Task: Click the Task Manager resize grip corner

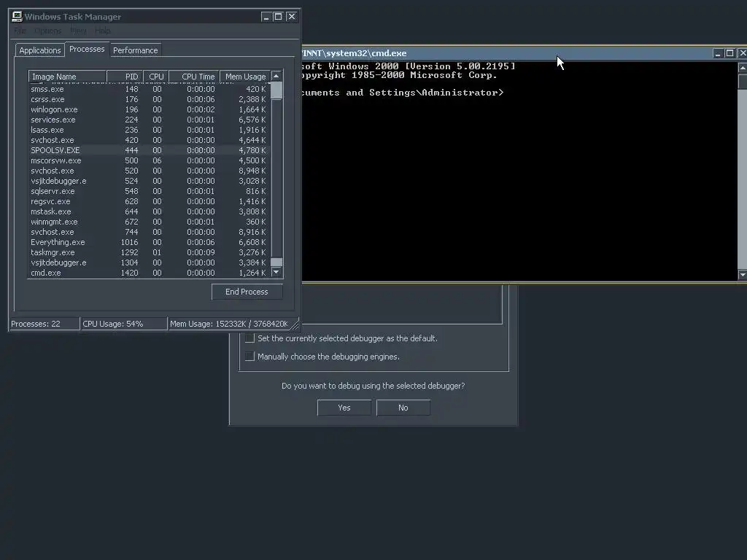Action: (x=295, y=326)
